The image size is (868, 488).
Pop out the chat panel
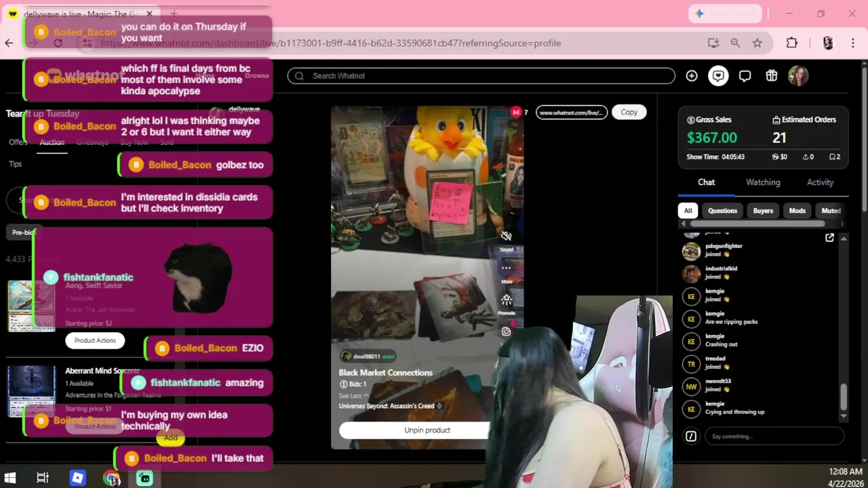(829, 237)
